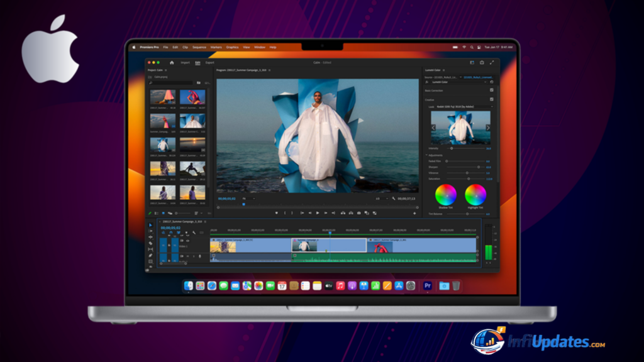Open the Sequence menu
This screenshot has height=362, width=644.
(199, 47)
